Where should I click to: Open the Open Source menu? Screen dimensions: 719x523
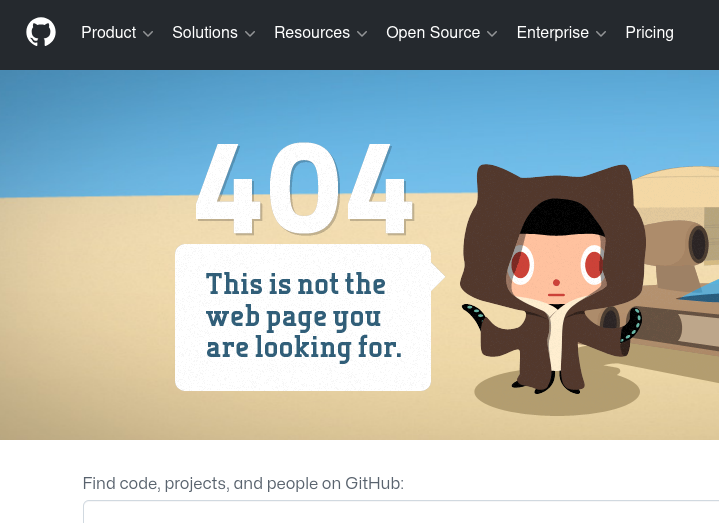(442, 33)
